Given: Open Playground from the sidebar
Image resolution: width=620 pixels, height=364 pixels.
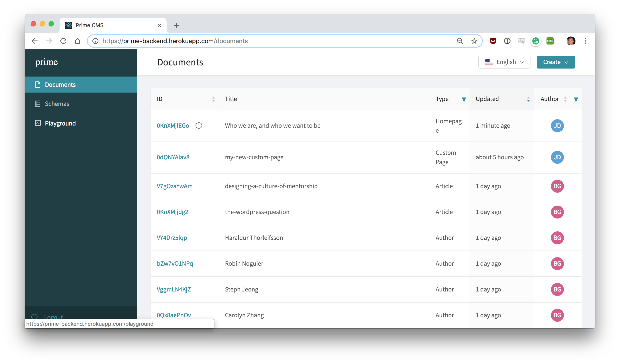Looking at the screenshot, I should [60, 123].
